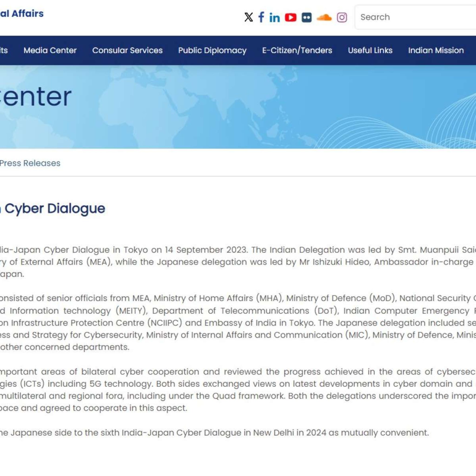The height and width of the screenshot is (476, 476).
Task: Open the Indian Mission menu
Action: [436, 50]
